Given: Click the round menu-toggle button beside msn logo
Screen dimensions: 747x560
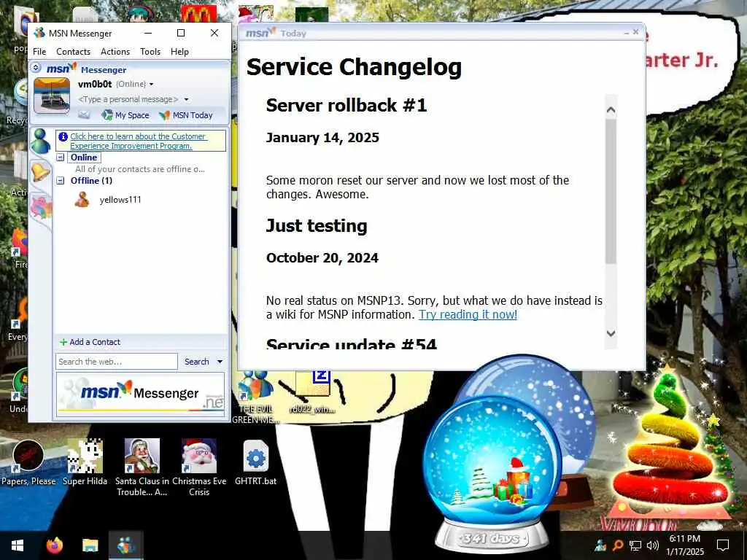Looking at the screenshot, I should click(36, 68).
